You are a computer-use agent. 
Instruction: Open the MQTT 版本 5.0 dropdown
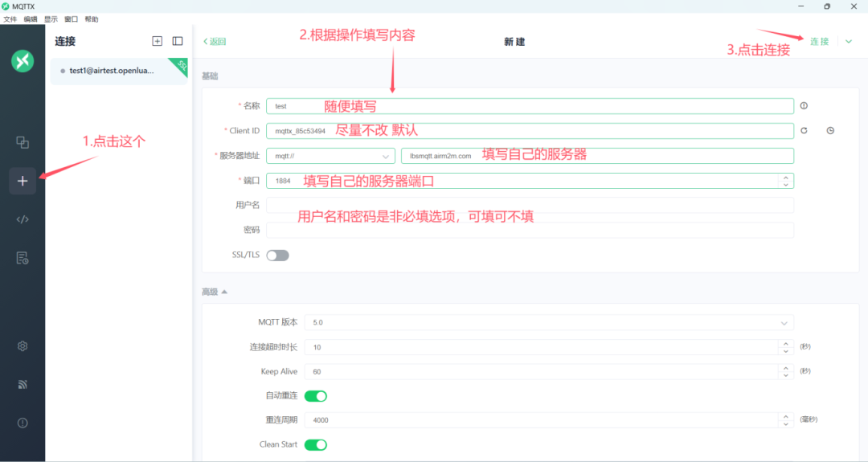click(549, 322)
